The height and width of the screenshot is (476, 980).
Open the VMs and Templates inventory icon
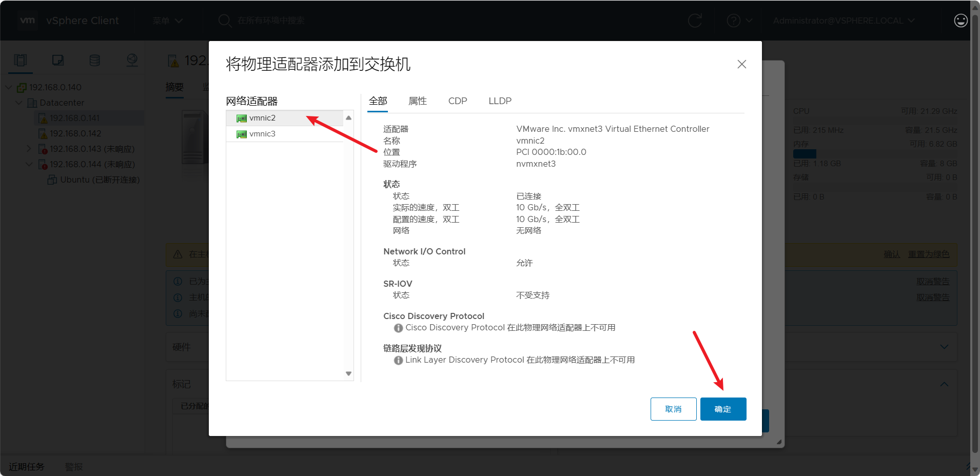[x=58, y=61]
